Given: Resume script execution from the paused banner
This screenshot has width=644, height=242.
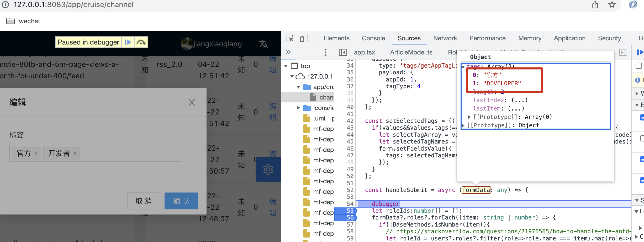Looking at the screenshot, I should [128, 42].
